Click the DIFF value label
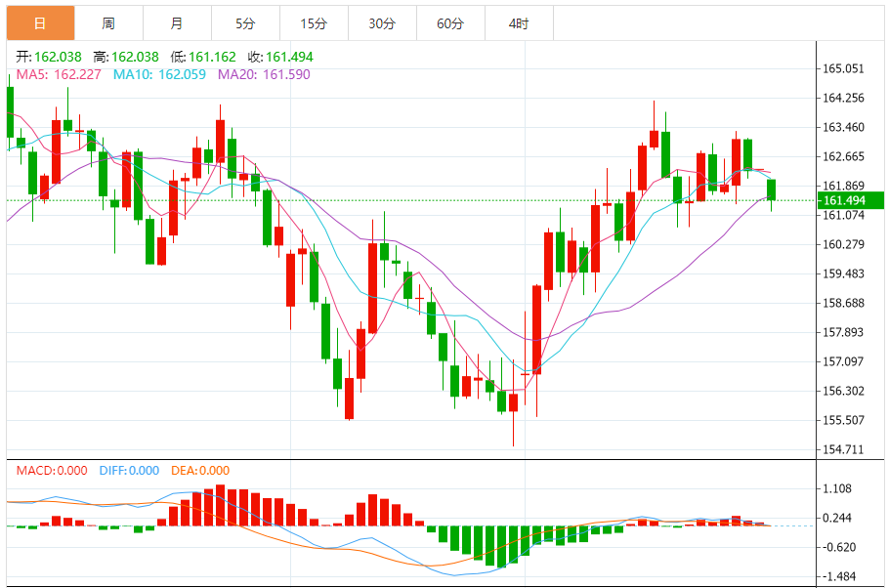This screenshot has width=889, height=588. [129, 471]
